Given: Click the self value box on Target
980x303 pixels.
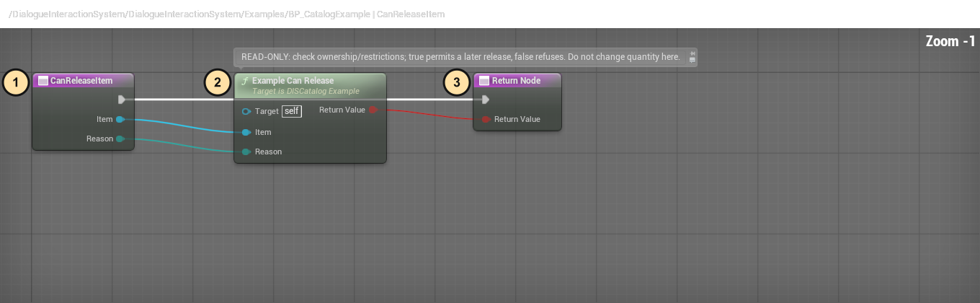Looking at the screenshot, I should pyautogui.click(x=292, y=111).
